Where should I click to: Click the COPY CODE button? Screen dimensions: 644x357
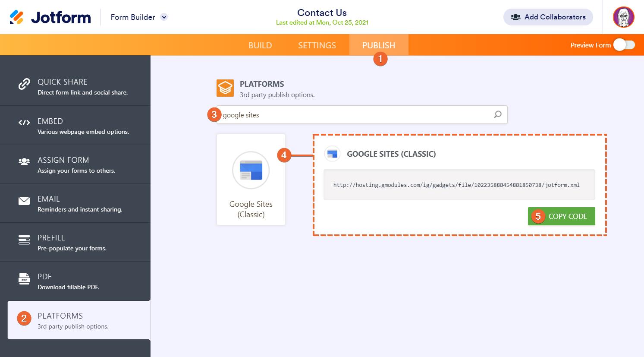[562, 216]
